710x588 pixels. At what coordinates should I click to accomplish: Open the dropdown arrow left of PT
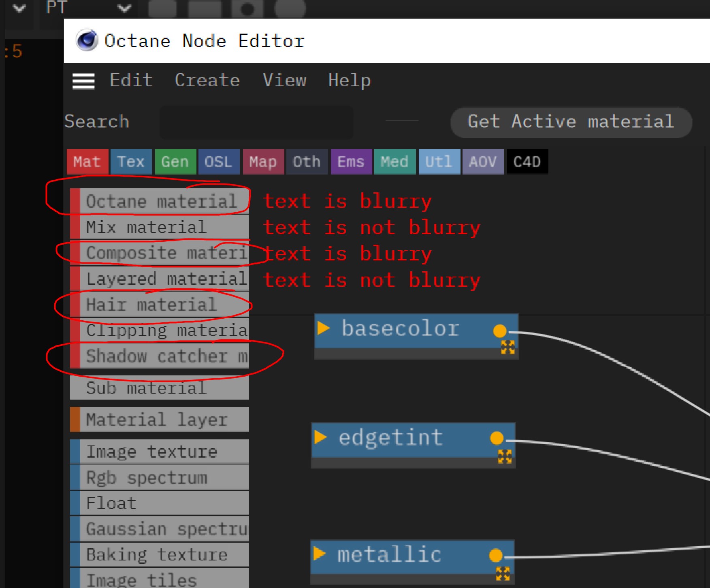coord(19,8)
